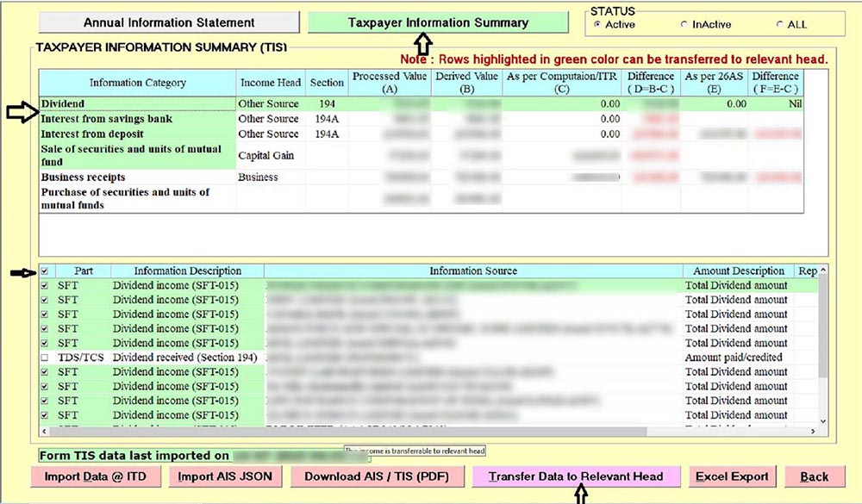Transfer Data to Relevant Head

point(576,476)
